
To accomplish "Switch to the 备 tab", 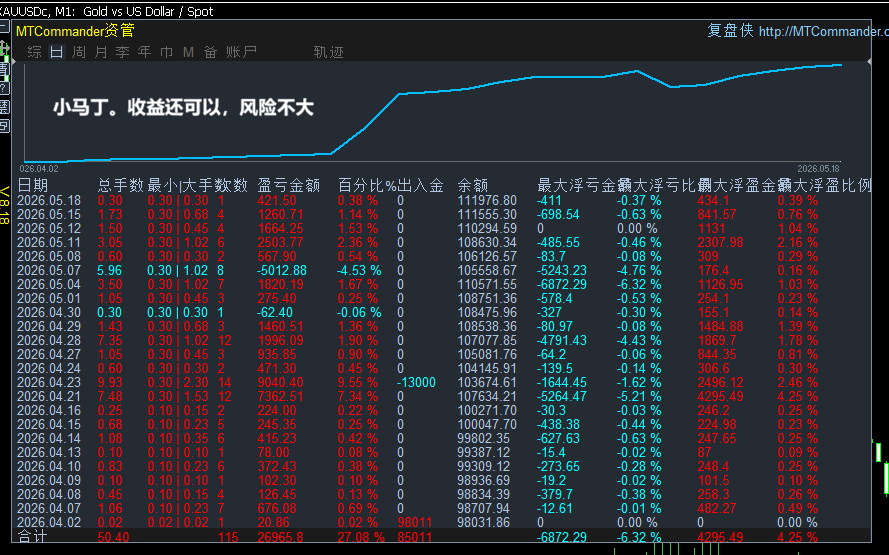I will tap(210, 52).
